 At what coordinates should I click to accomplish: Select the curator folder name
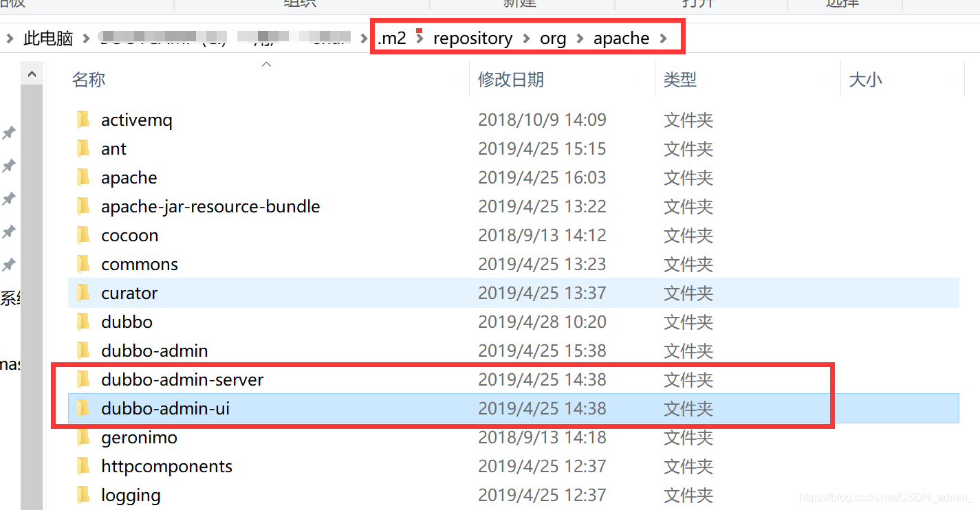pyautogui.click(x=129, y=293)
